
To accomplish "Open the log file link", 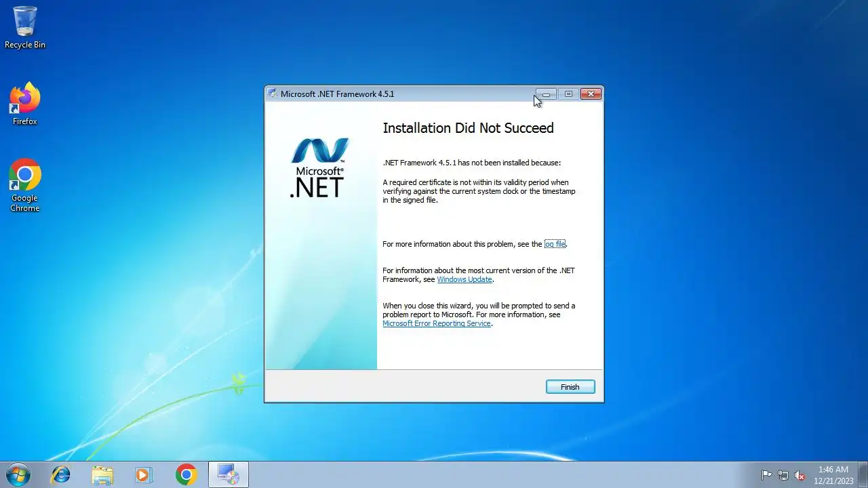I will point(555,244).
